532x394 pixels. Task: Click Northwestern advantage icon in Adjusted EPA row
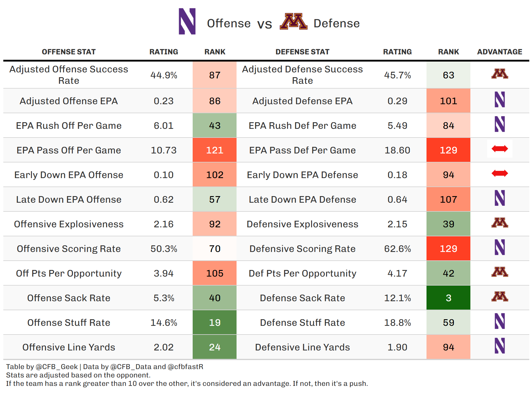tap(500, 100)
